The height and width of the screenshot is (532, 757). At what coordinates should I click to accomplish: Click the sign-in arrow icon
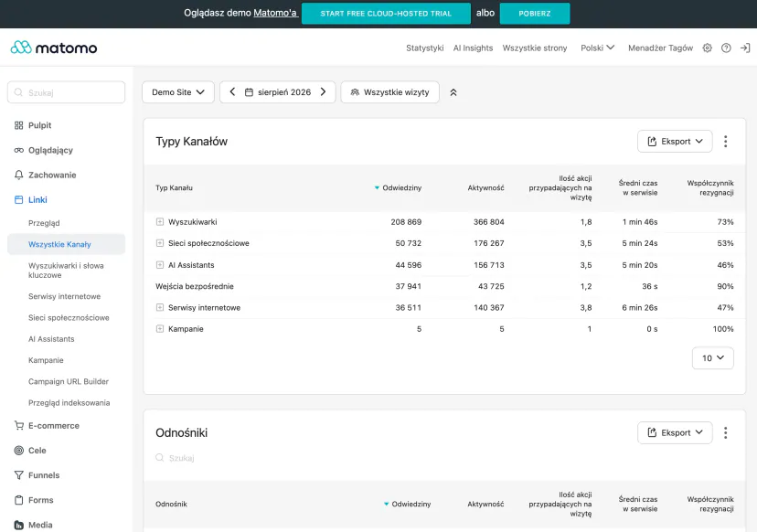tap(745, 48)
